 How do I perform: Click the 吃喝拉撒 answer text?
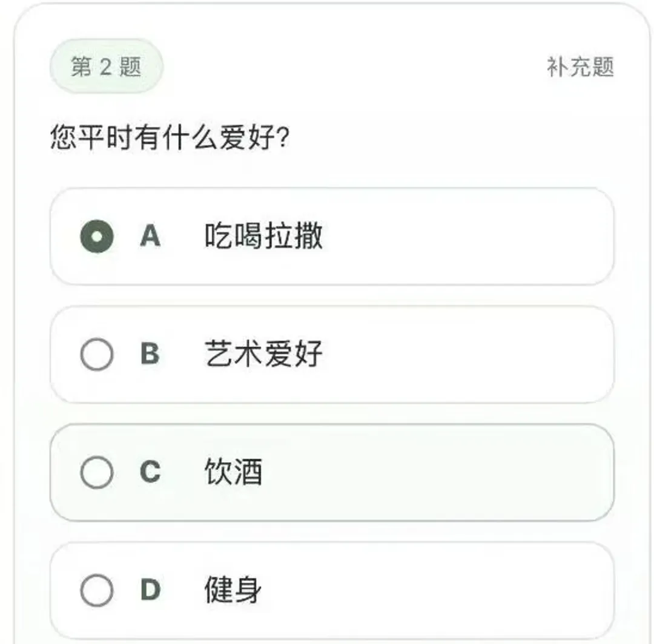[x=263, y=237]
